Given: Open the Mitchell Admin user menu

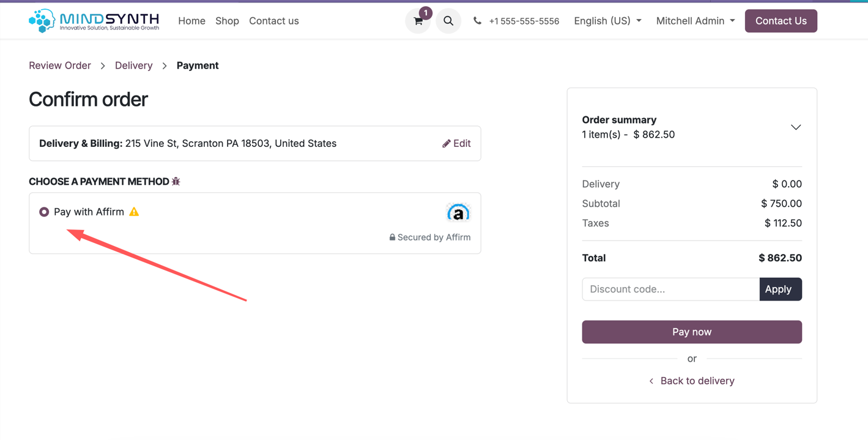Looking at the screenshot, I should 695,21.
